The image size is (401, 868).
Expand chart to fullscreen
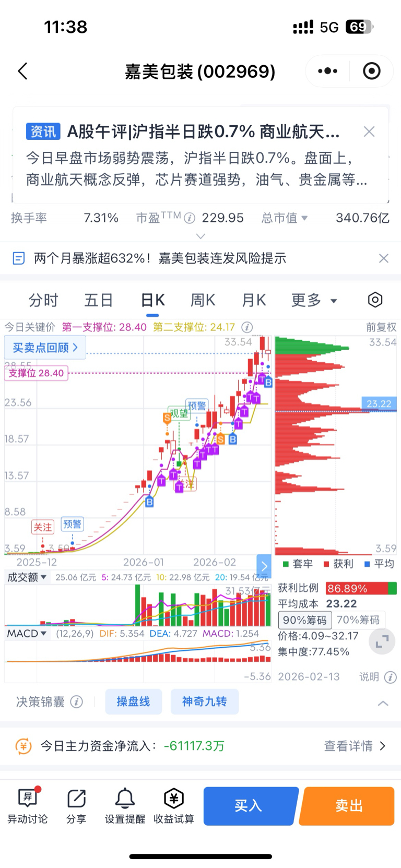point(382,641)
